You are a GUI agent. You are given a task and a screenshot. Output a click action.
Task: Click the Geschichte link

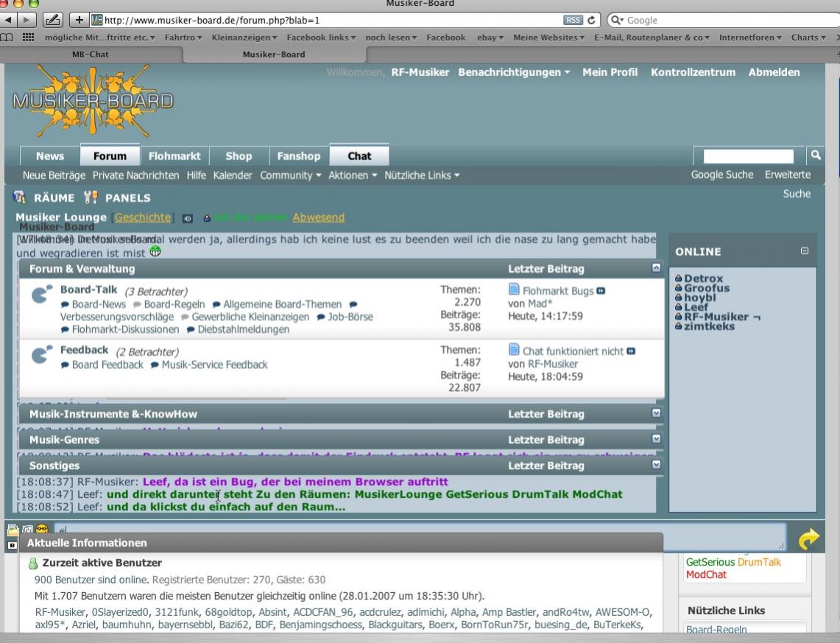coord(143,217)
